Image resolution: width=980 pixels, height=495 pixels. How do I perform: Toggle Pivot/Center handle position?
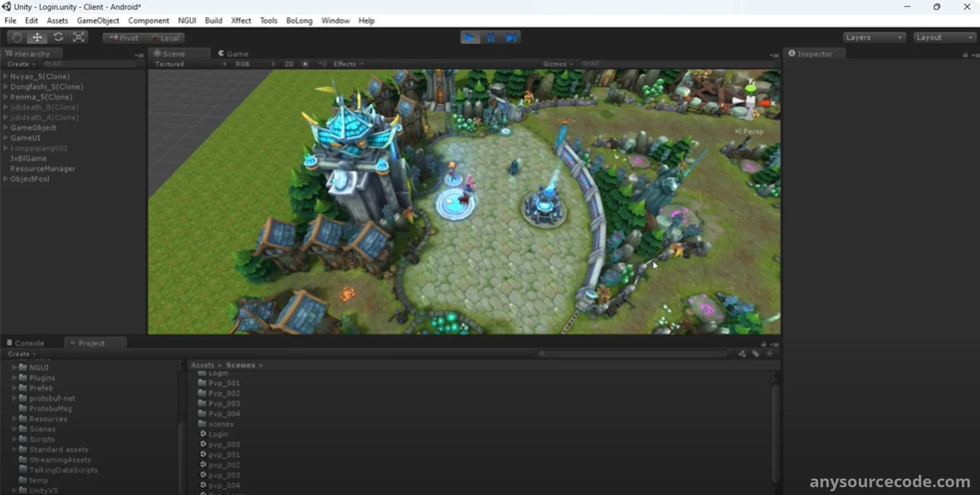tap(124, 38)
